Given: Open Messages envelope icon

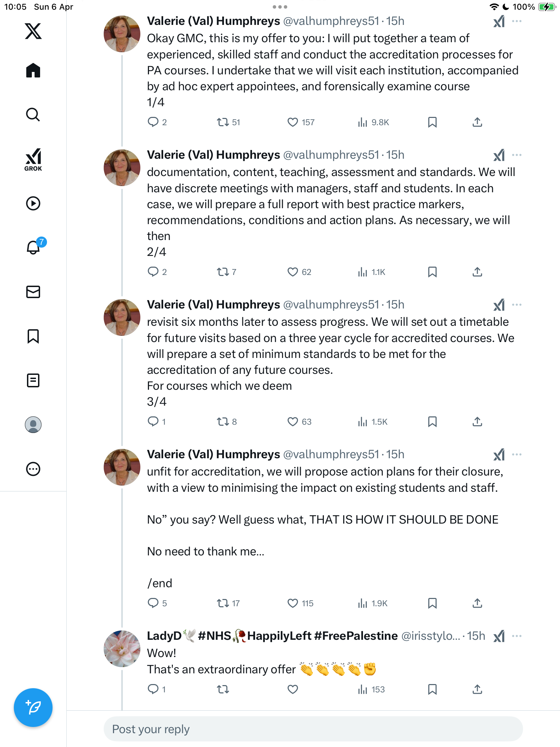Looking at the screenshot, I should tap(33, 292).
